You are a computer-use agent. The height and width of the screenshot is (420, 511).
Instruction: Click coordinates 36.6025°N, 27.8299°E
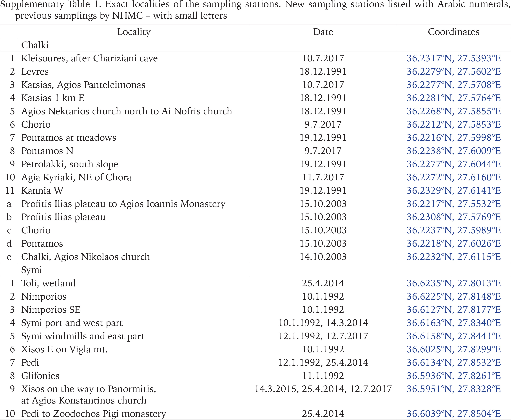[x=454, y=349]
